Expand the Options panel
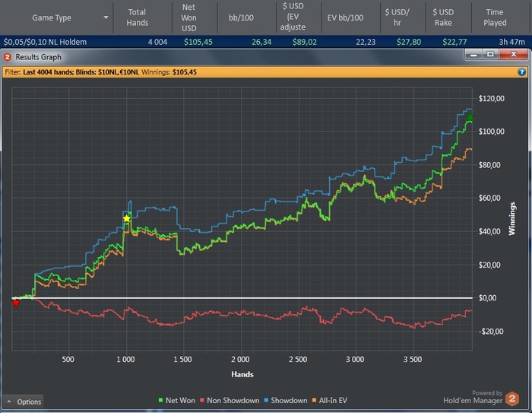Screen dimensions: 532x413 24,402
